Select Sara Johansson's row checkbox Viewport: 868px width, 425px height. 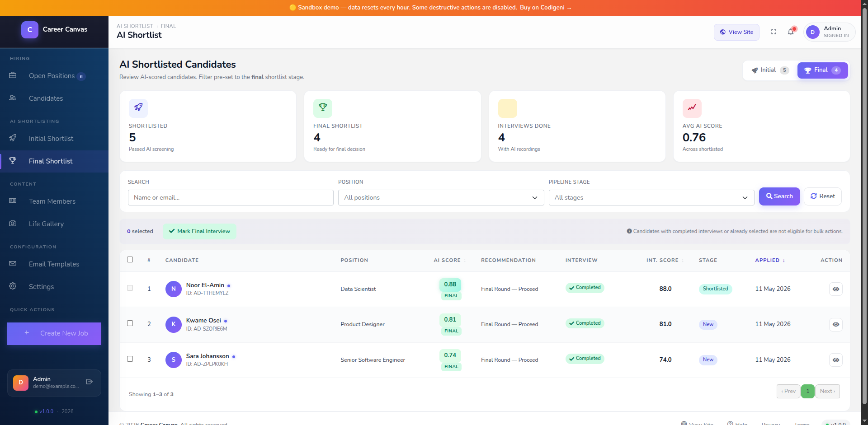[130, 359]
